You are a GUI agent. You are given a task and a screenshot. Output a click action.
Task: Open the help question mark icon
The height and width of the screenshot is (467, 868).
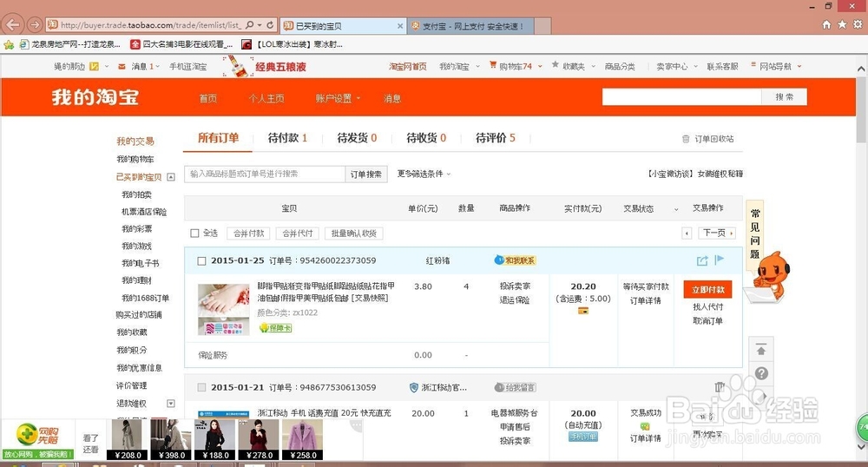762,373
